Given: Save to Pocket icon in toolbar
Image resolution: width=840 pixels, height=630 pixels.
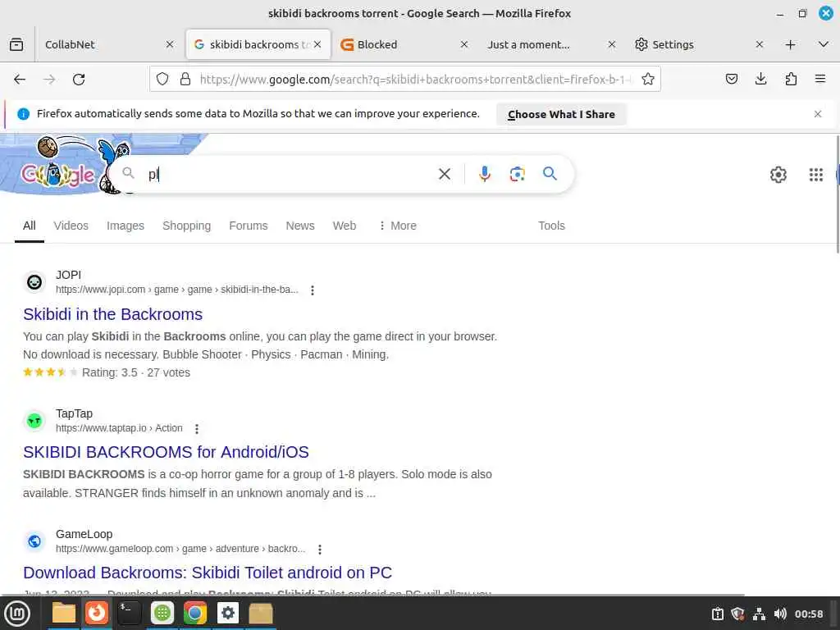Looking at the screenshot, I should (731, 80).
